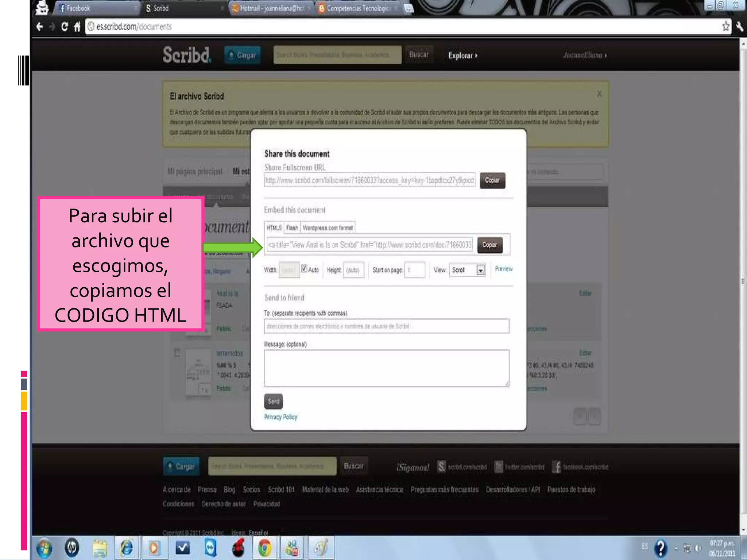Viewport: 747px width, 560px height.
Task: Click the browser back arrow
Action: click(40, 27)
